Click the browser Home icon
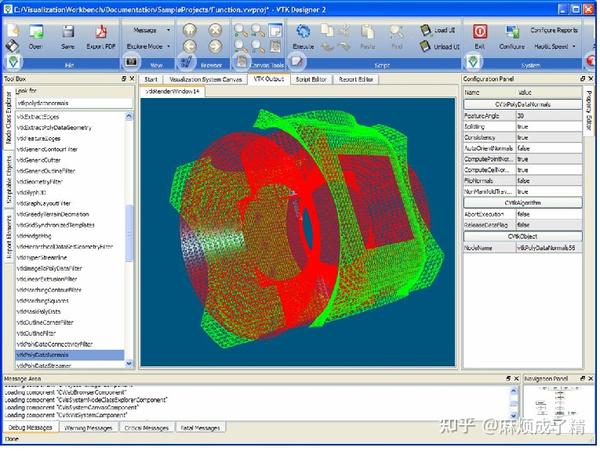This screenshot has height=451, width=600. point(189,30)
